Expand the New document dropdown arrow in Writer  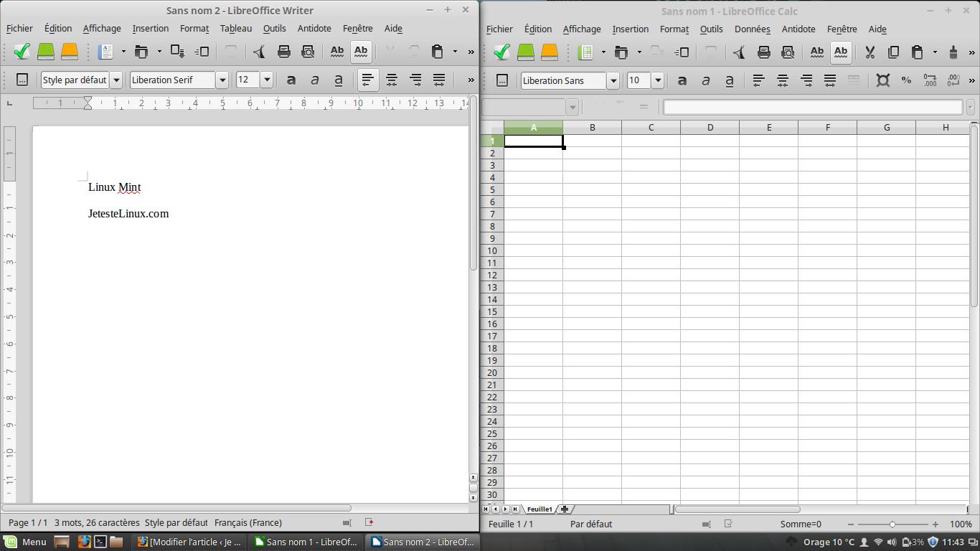pos(123,51)
